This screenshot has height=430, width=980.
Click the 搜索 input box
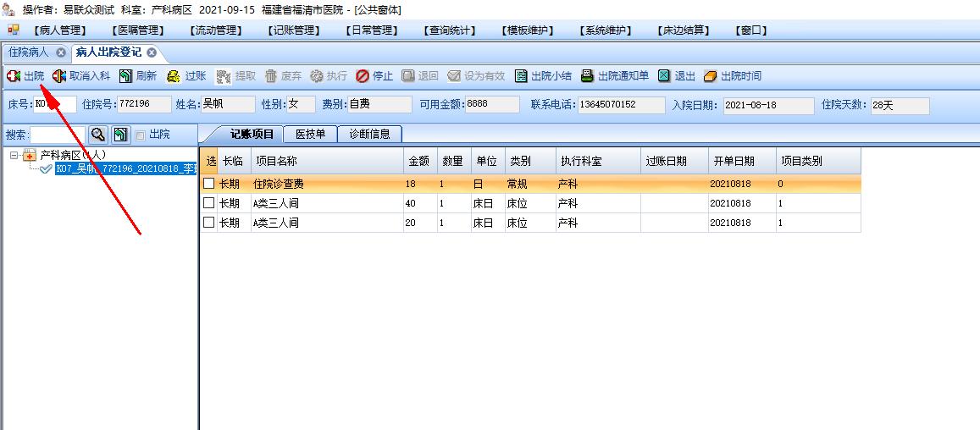[x=58, y=135]
